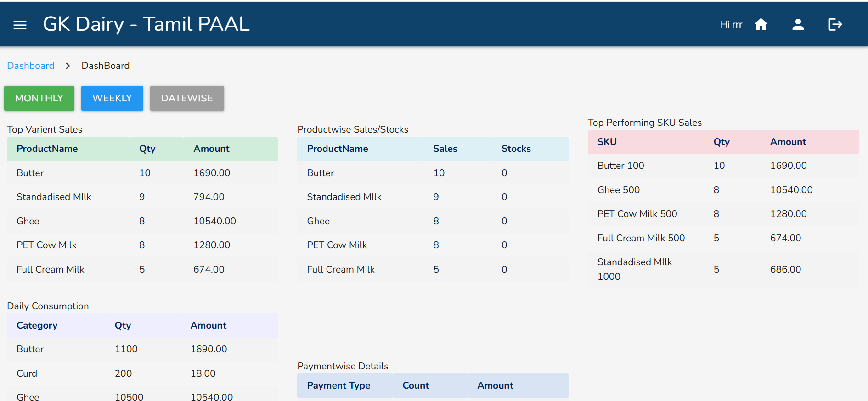Open the user profile icon
This screenshot has height=401, width=868.
pos(798,24)
